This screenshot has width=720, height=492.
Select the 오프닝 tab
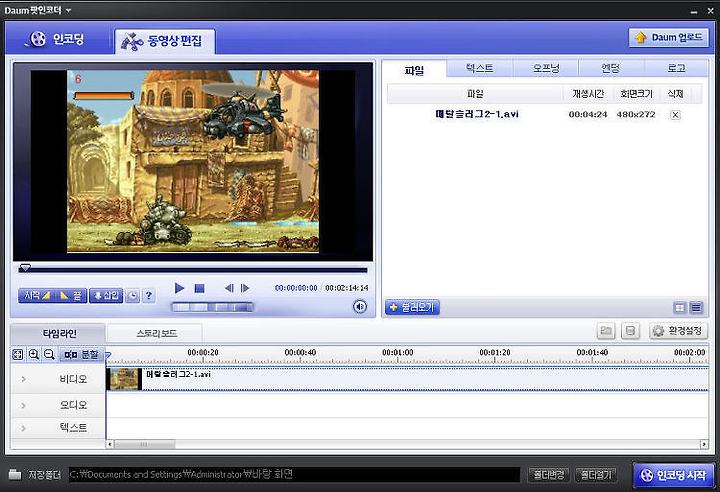(546, 68)
